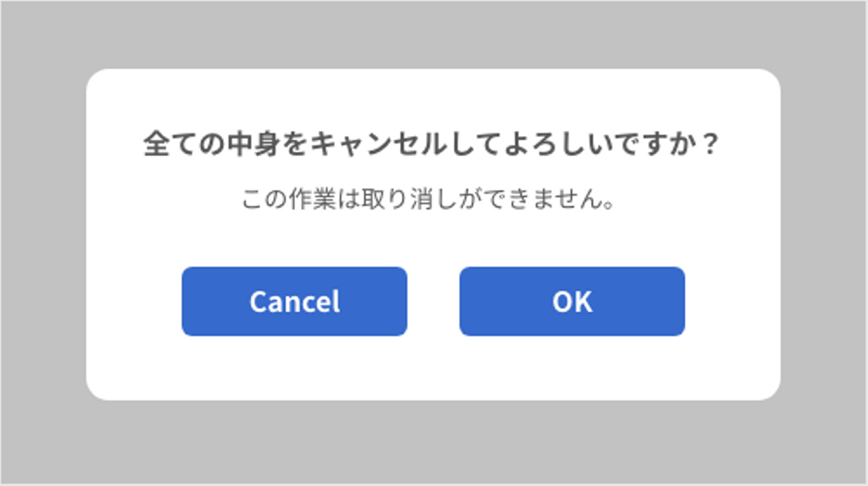Image resolution: width=868 pixels, height=486 pixels.
Task: Click the '全ての中身をキャンセルしてよろしいですか？' title
Action: pyautogui.click(x=432, y=145)
